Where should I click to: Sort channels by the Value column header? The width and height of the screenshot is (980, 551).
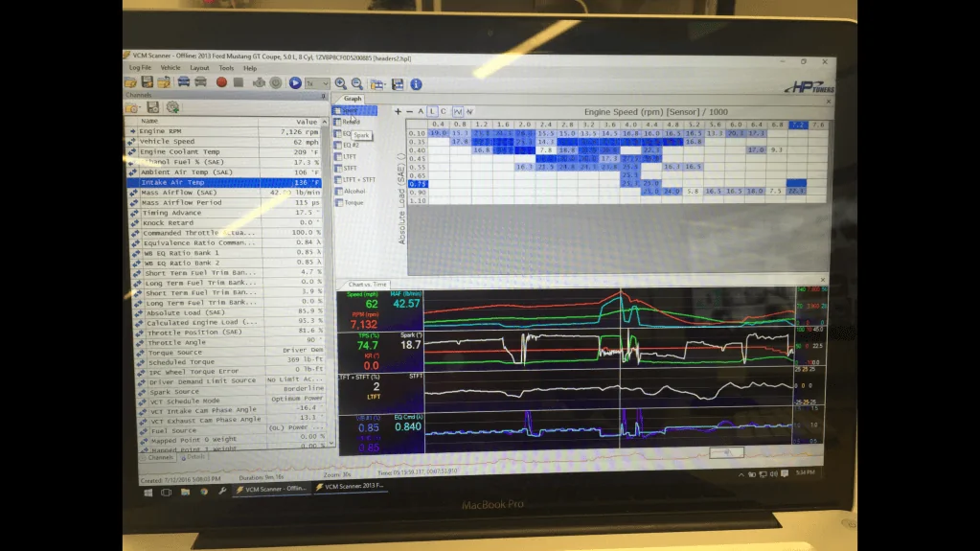(x=289, y=122)
